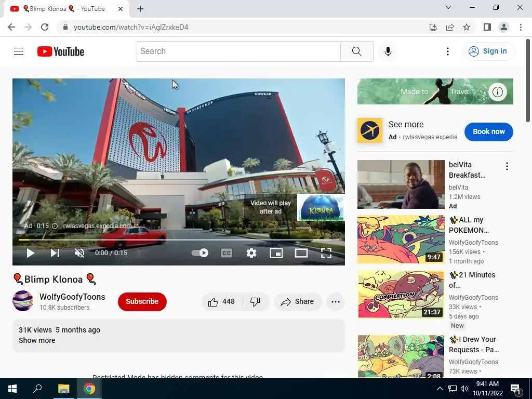Image resolution: width=532 pixels, height=399 pixels.
Task: Open Chrome profile avatar
Action: [504, 27]
